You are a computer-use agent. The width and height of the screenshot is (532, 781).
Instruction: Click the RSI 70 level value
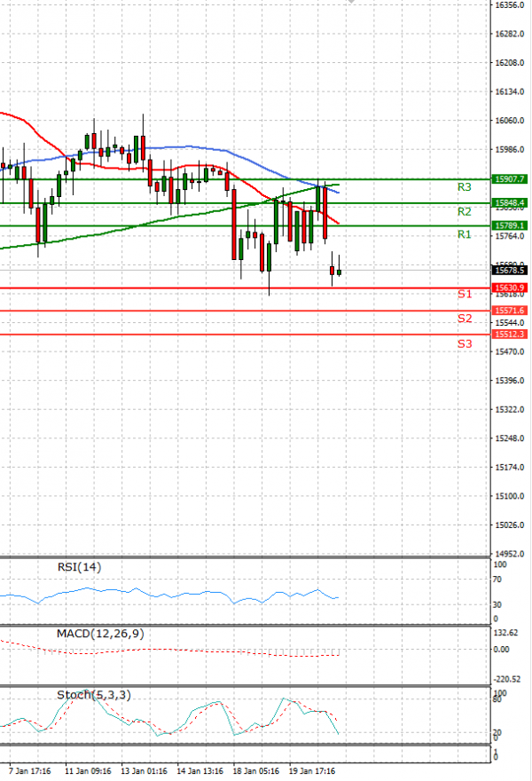(497, 580)
